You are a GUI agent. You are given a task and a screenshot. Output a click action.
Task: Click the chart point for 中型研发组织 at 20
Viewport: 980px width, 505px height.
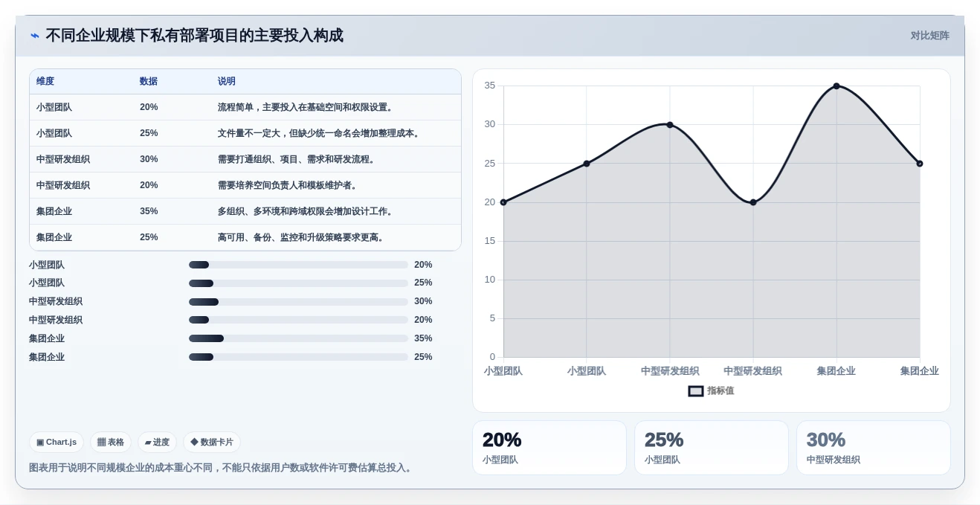coord(753,202)
